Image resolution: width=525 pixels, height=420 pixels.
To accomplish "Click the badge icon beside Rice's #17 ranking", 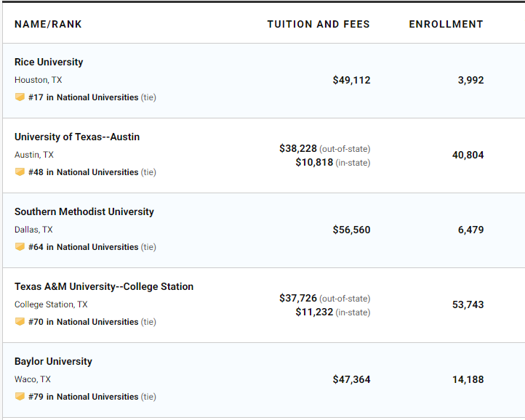I will [x=20, y=97].
